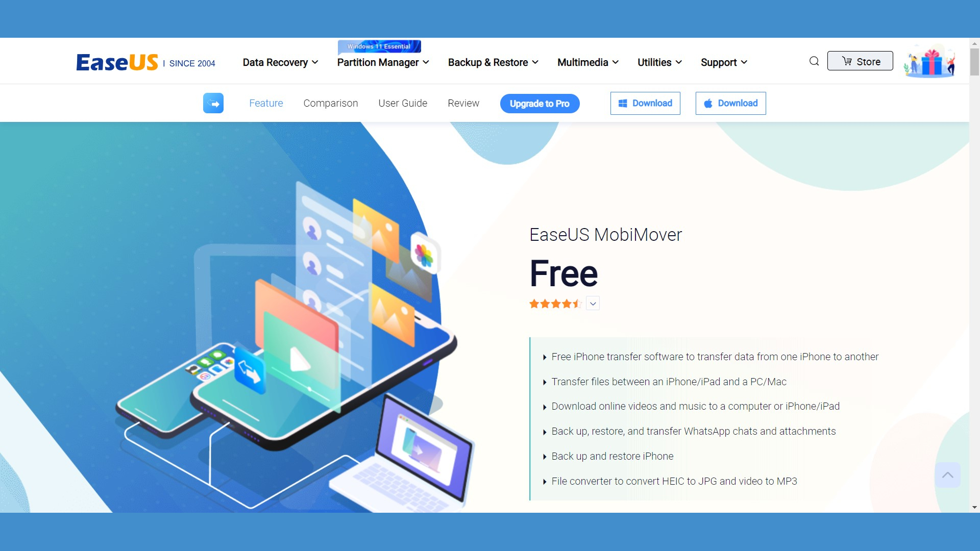Image resolution: width=980 pixels, height=551 pixels.
Task: Click the shopping cart Store icon
Action: [860, 61]
